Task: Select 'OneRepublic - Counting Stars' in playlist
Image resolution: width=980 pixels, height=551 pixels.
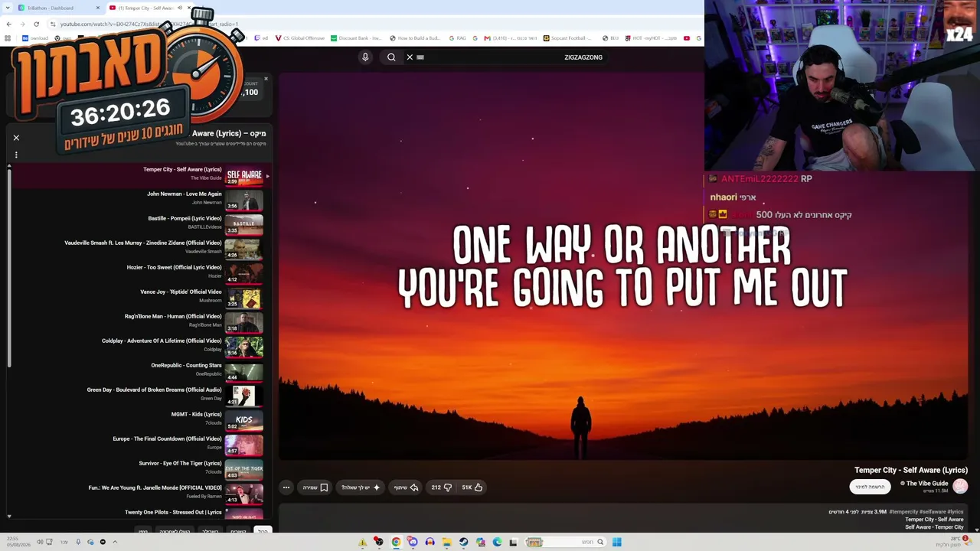Action: click(x=186, y=366)
